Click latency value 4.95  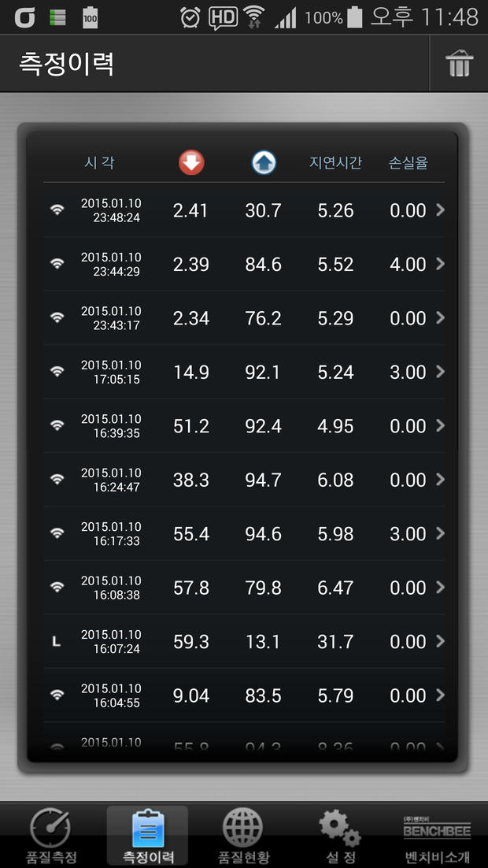335,425
